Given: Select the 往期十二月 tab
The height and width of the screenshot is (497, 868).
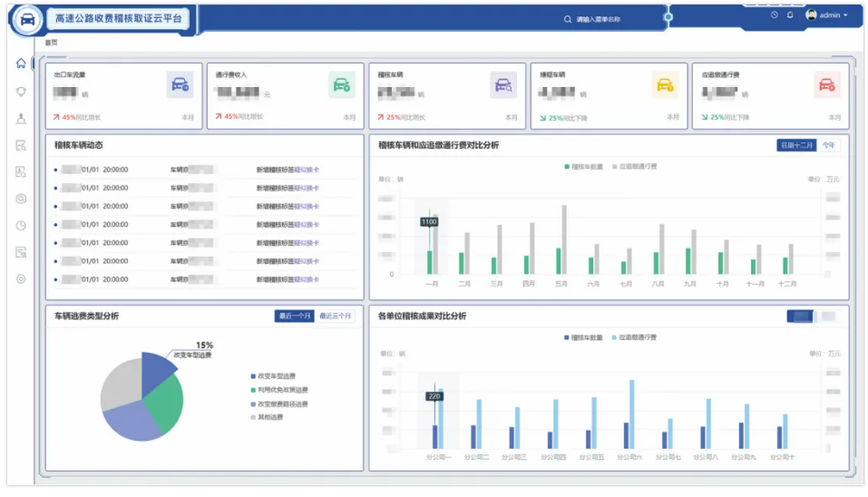Looking at the screenshot, I should pyautogui.click(x=796, y=145).
